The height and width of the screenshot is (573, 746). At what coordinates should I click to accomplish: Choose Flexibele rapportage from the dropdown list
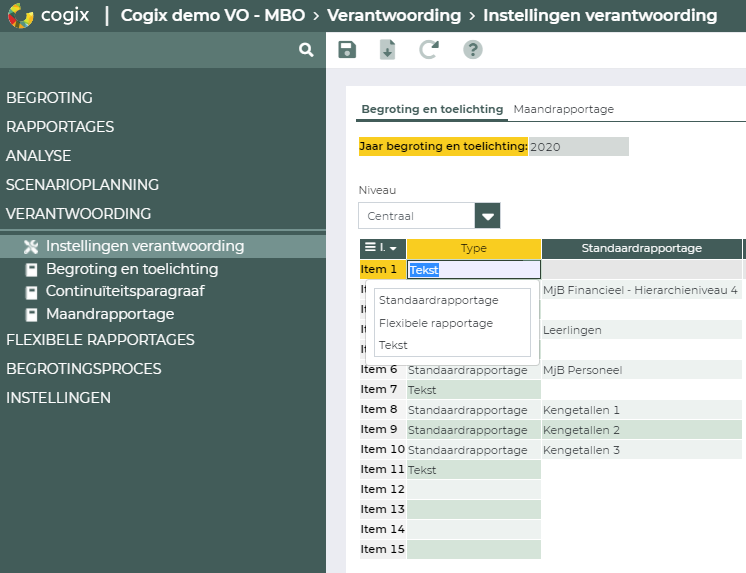436,323
